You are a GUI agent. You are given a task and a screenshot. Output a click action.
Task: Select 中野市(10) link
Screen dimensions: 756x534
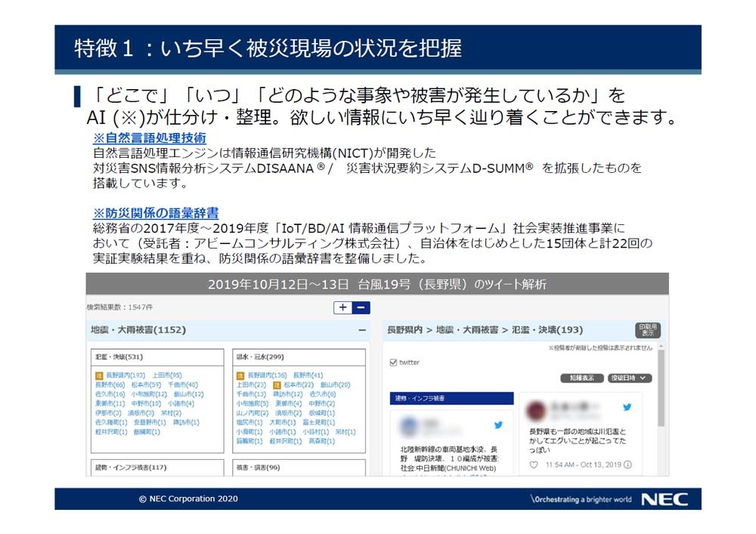click(146, 403)
